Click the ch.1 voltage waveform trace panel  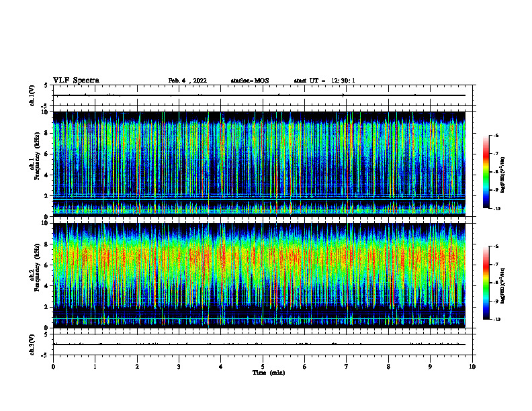click(263, 95)
